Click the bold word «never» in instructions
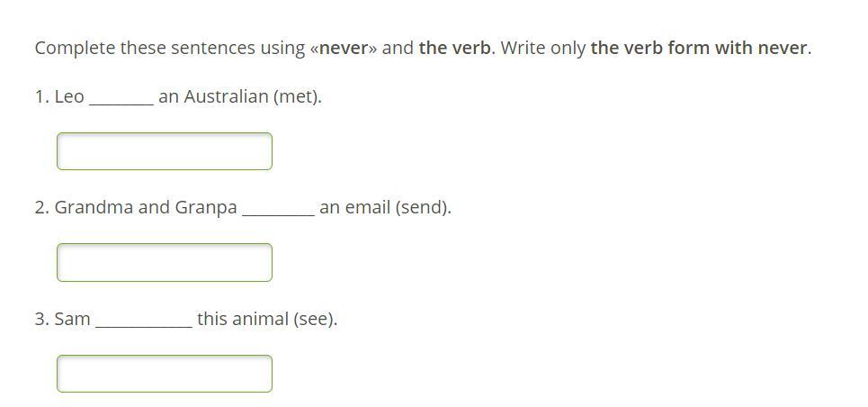Screen dimensions: 868x407 point(344,49)
